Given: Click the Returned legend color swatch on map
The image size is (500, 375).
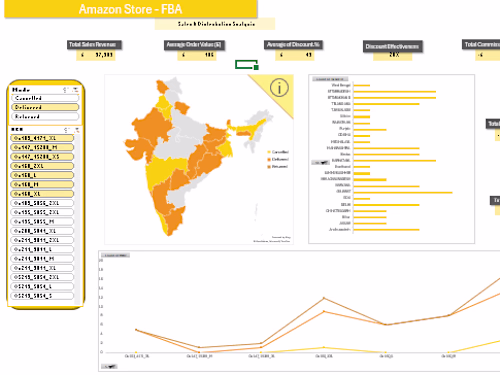Looking at the screenshot, I should [269, 167].
